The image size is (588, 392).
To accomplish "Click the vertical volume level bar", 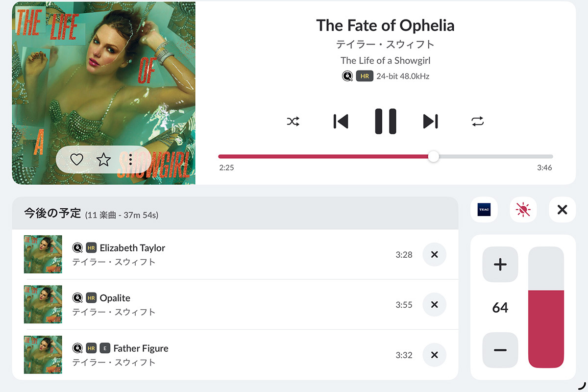I will (x=546, y=307).
